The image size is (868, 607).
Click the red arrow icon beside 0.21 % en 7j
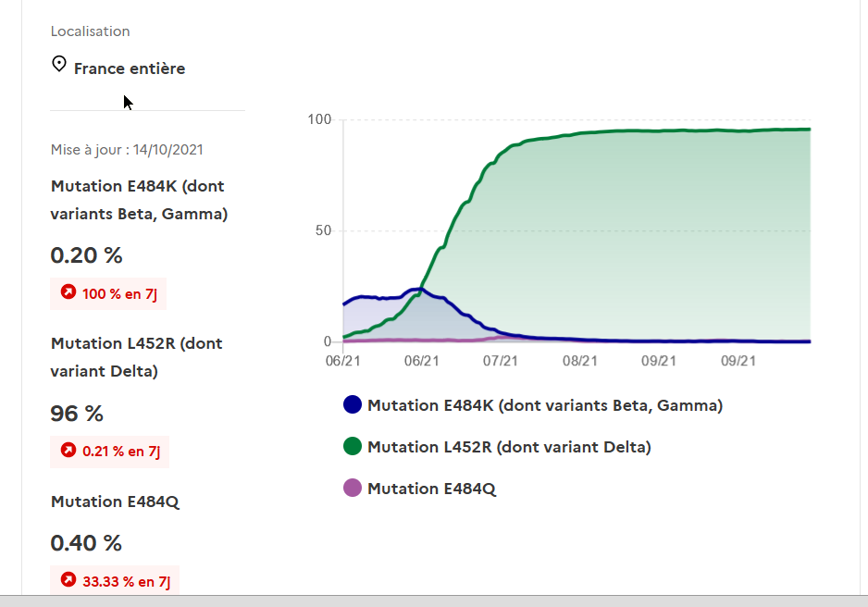tap(68, 451)
